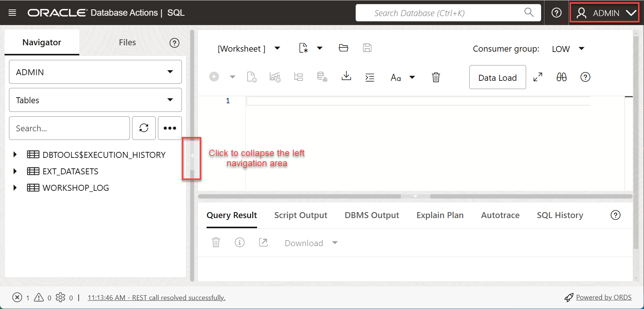Switch to the Autotrace tab

tap(500, 215)
